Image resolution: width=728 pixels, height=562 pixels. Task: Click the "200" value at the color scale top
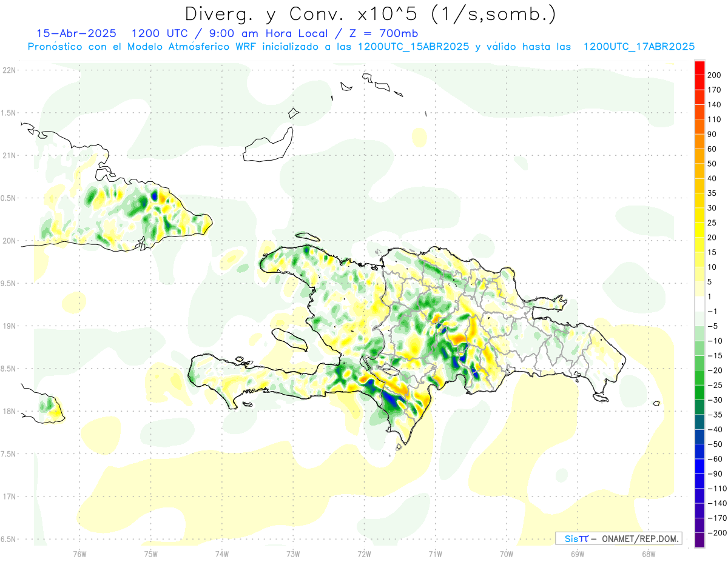(714, 75)
